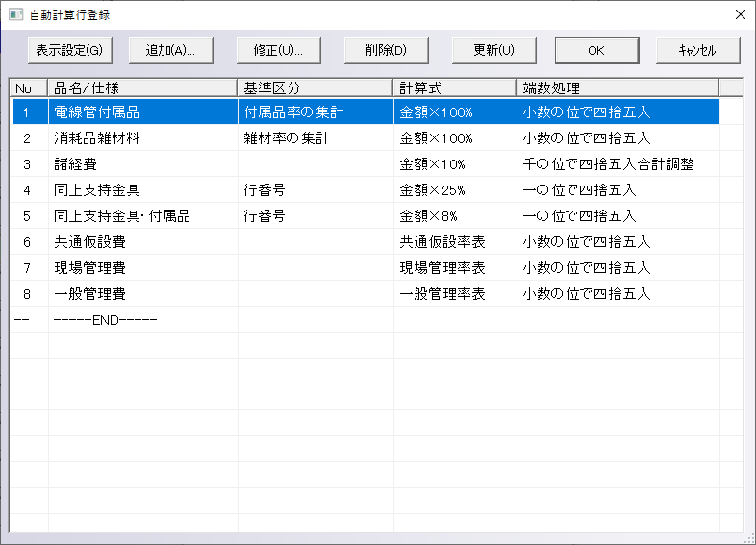Sort by the 基準区分 column header
Viewport: 756px width, 545px height.
click(315, 88)
